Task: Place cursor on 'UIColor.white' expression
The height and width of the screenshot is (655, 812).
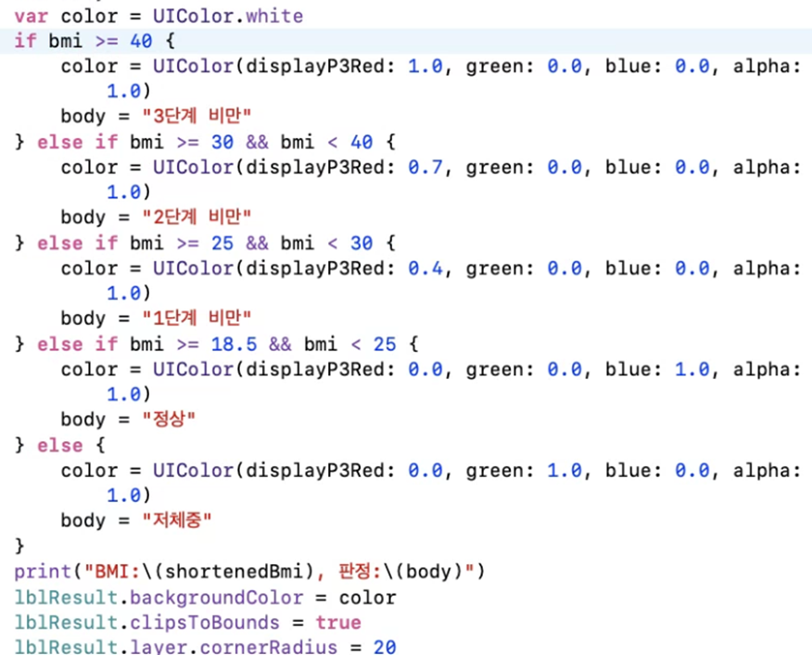Action: pyautogui.click(x=228, y=16)
